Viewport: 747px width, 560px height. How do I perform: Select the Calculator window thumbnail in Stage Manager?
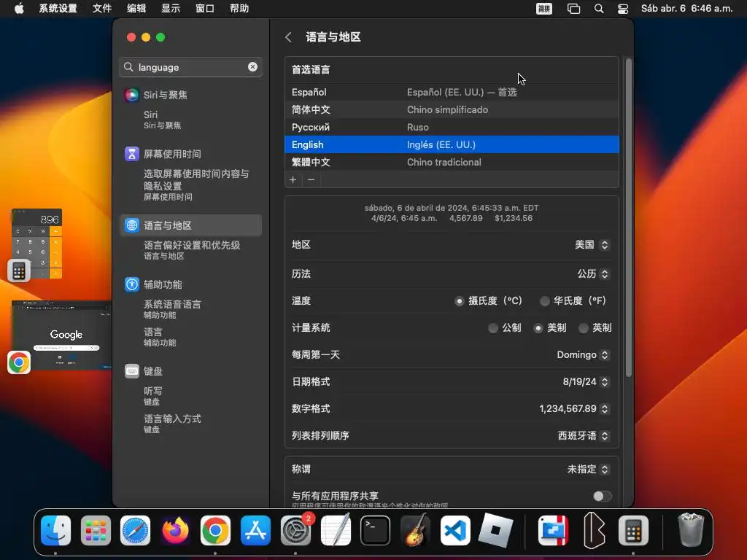(36, 244)
